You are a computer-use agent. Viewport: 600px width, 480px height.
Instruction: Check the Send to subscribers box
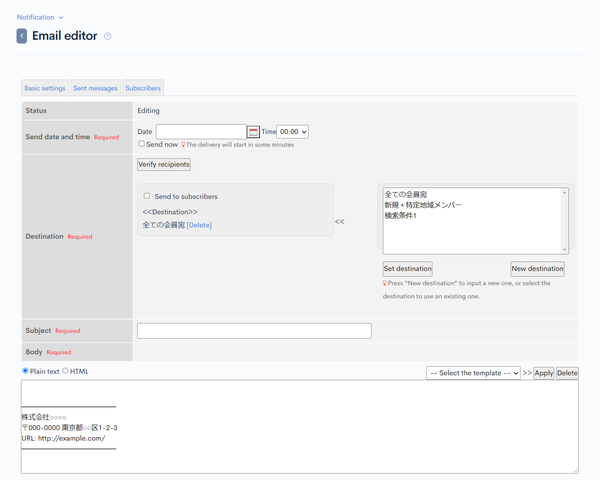click(x=147, y=196)
